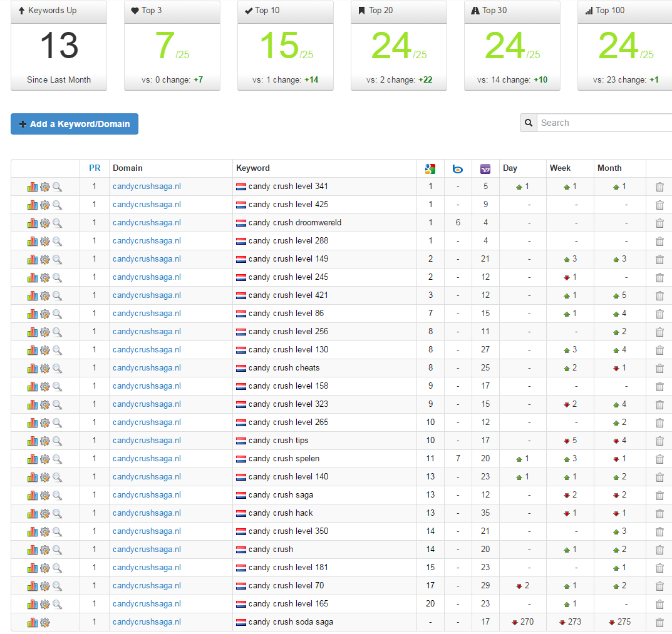Click magnifier icon for candy crush level 245
Viewport: 672px width, 634px height.
point(57,278)
